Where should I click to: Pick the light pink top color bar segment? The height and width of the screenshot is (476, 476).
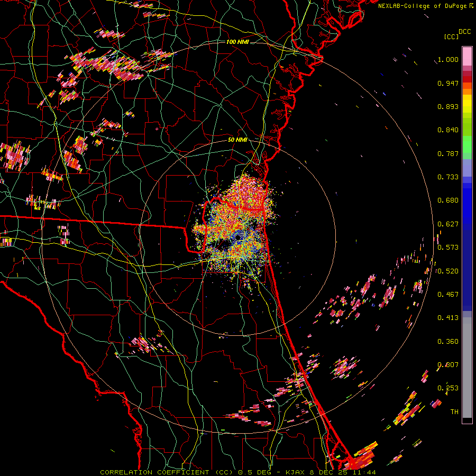pyautogui.click(x=467, y=56)
